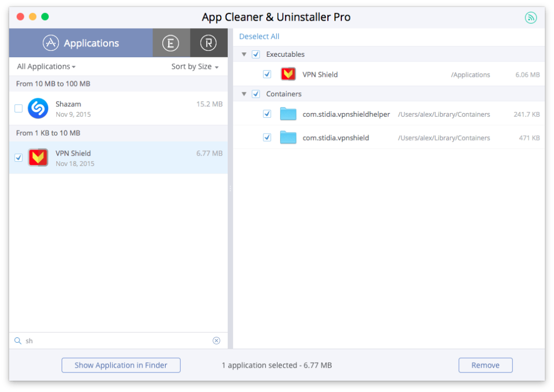The width and height of the screenshot is (554, 392).
Task: Switch to the Applications tab
Action: click(81, 43)
